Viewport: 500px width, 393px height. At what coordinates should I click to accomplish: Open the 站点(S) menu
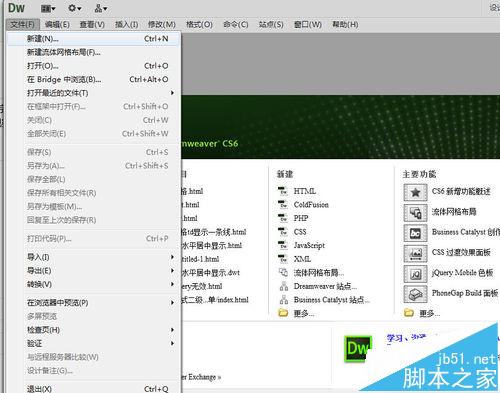point(271,24)
